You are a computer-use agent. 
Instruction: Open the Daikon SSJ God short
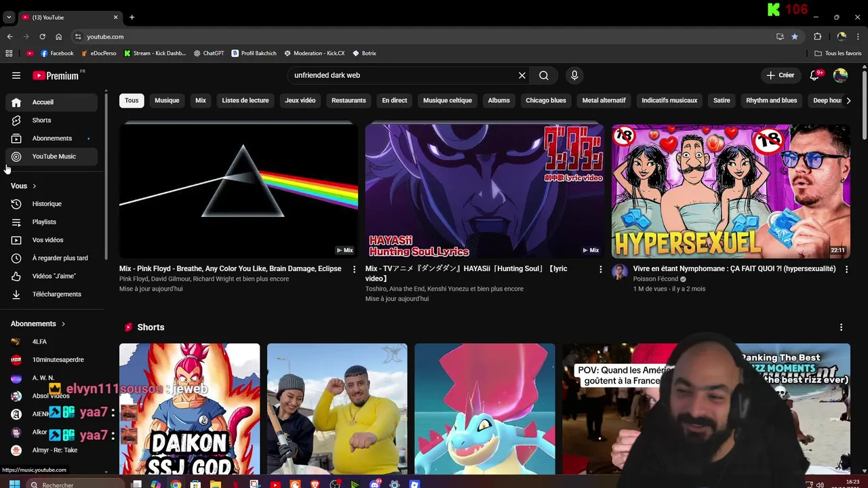[189, 409]
